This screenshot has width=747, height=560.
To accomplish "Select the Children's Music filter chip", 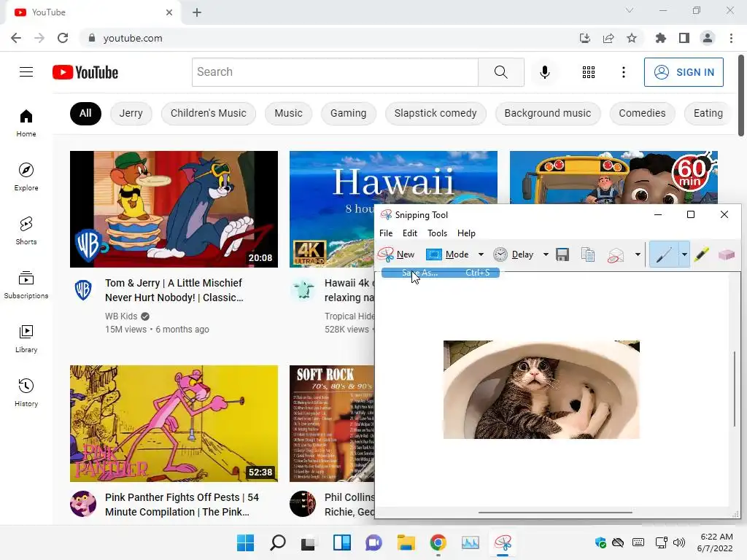I will point(208,113).
